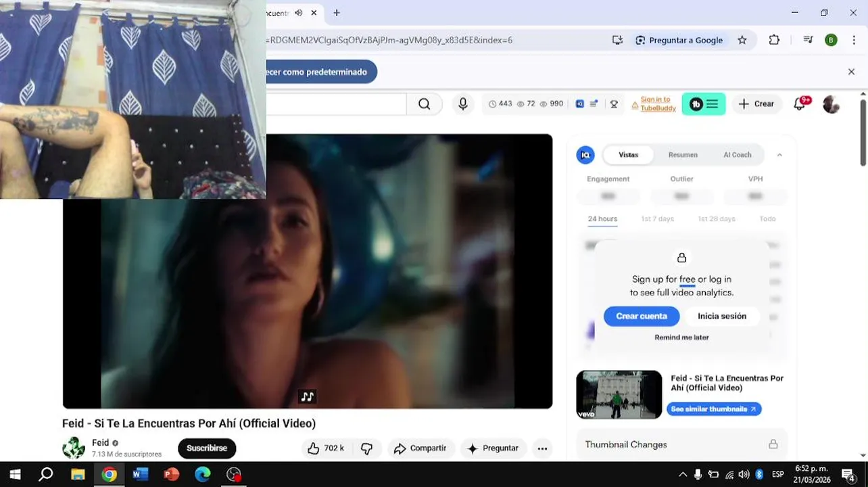Click the Preguntar button under video

[x=492, y=448]
